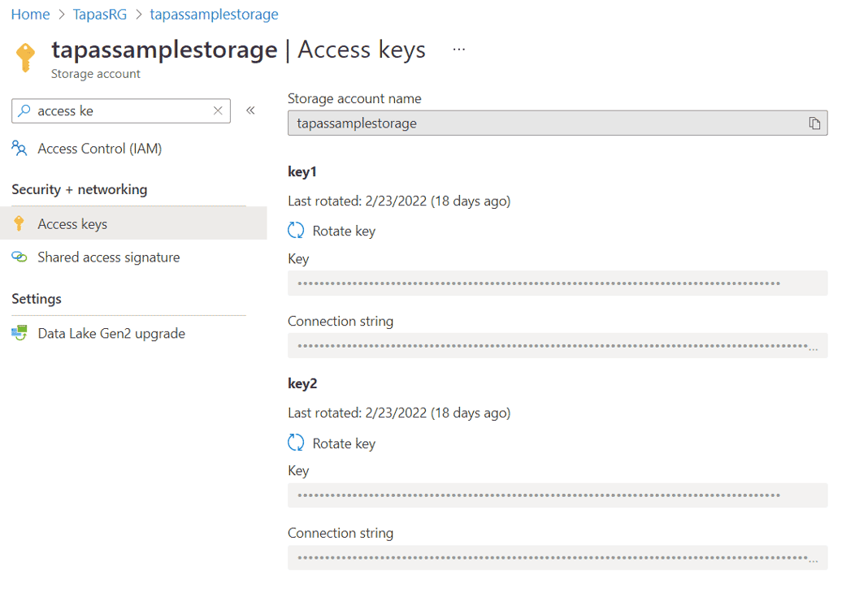Image resolution: width=868 pixels, height=597 pixels.
Task: Open the more options ellipsis next to Access keys
Action: point(459,49)
